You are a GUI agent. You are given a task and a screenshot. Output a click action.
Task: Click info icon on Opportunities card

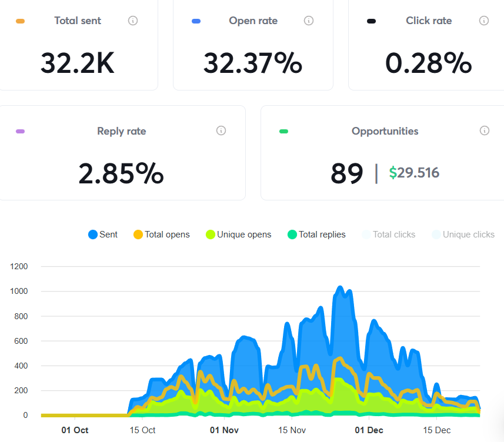(x=484, y=130)
